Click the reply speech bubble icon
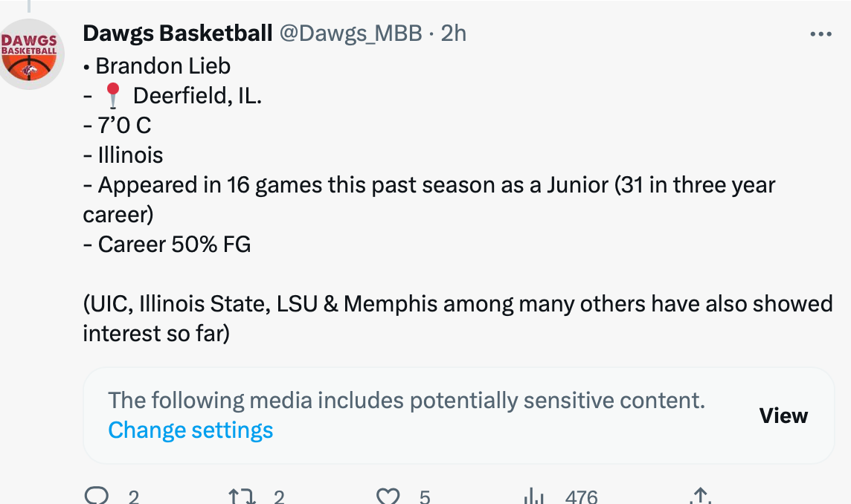The height and width of the screenshot is (504, 851). tap(97, 497)
